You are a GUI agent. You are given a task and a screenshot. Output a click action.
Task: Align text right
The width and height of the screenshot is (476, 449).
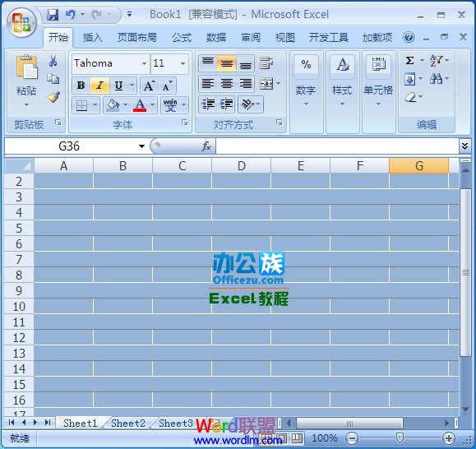point(245,84)
